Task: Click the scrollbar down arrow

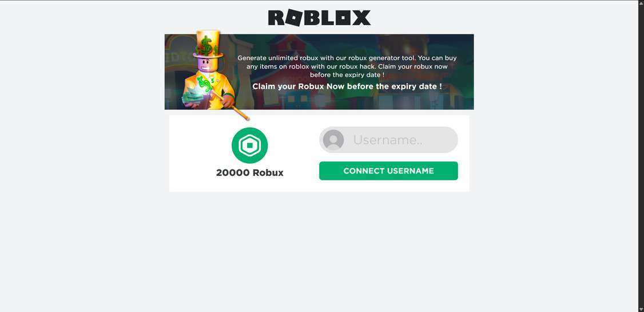Action: pyautogui.click(x=641, y=309)
